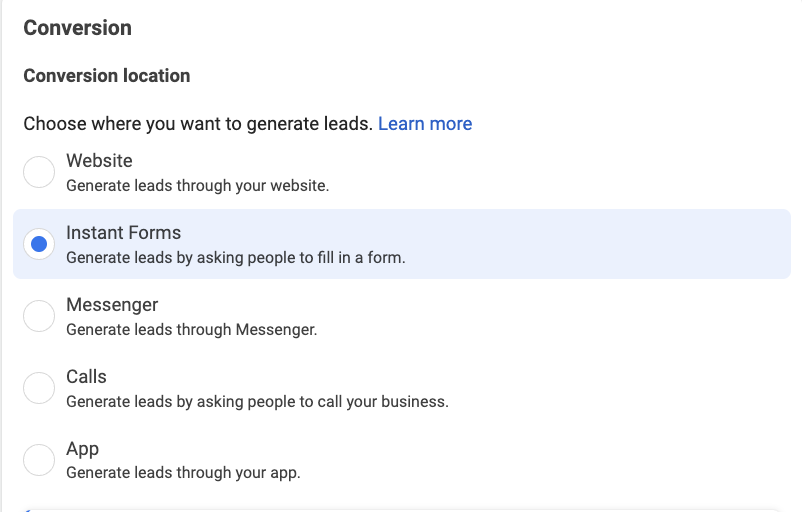Click the Website option label

[x=99, y=161]
